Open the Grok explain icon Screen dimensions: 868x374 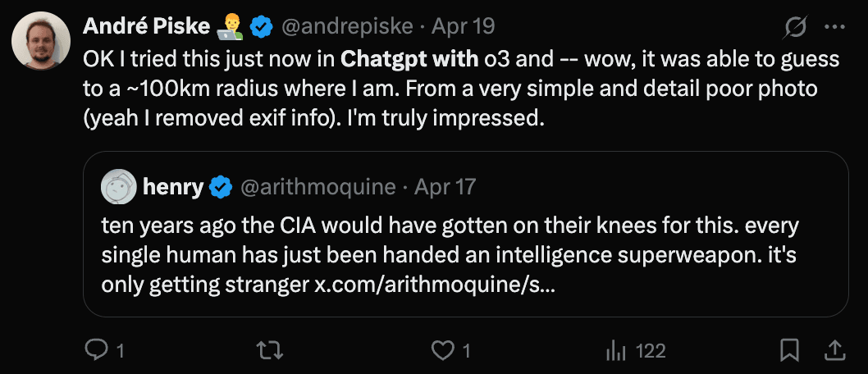pos(795,28)
